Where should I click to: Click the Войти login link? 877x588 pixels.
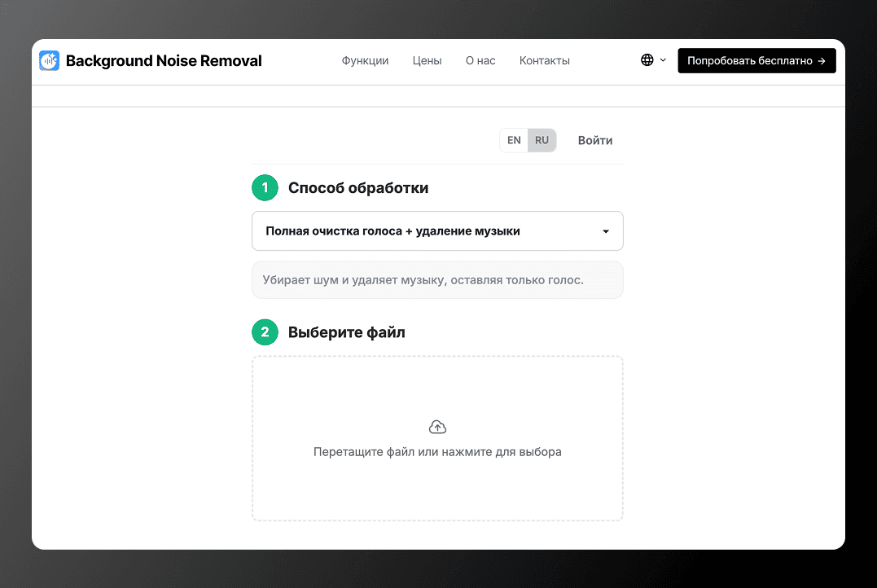click(595, 140)
